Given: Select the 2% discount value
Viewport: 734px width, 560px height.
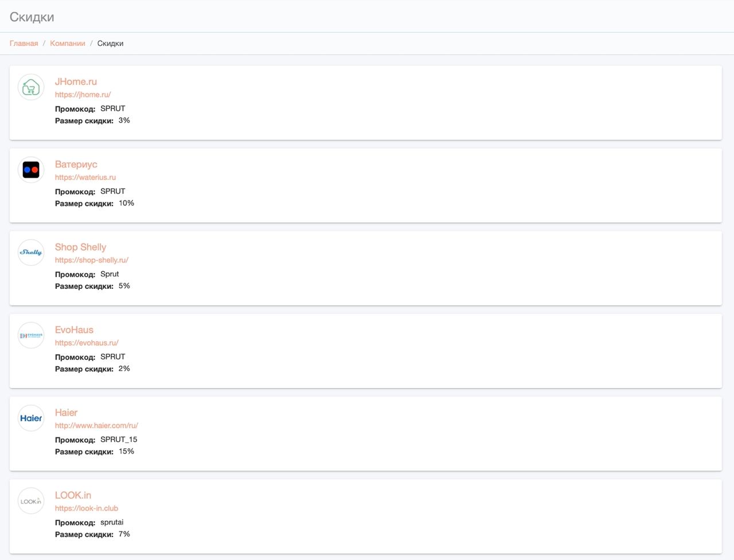Looking at the screenshot, I should tap(124, 369).
